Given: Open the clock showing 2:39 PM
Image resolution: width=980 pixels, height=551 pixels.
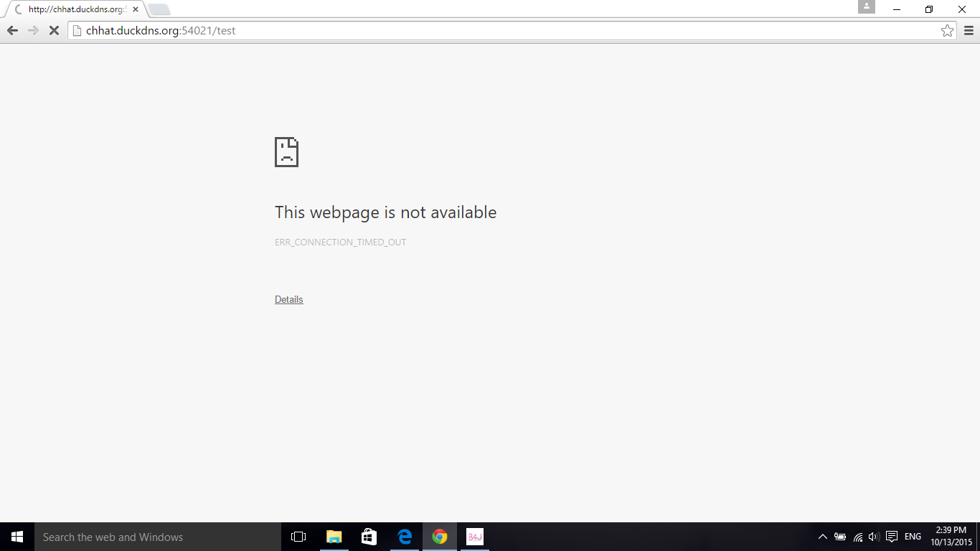Looking at the screenshot, I should 951,537.
